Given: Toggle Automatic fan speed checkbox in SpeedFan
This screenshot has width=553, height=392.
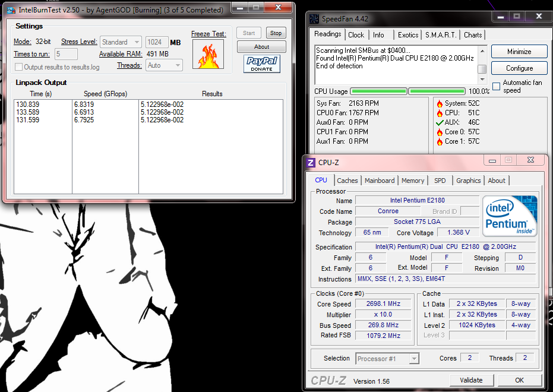Looking at the screenshot, I should click(x=496, y=87).
